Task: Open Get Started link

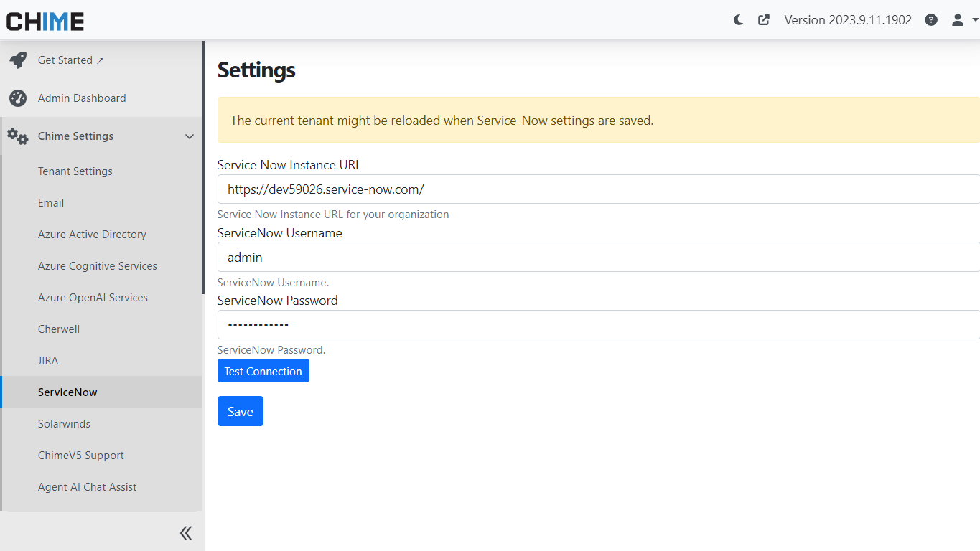Action: coord(70,60)
